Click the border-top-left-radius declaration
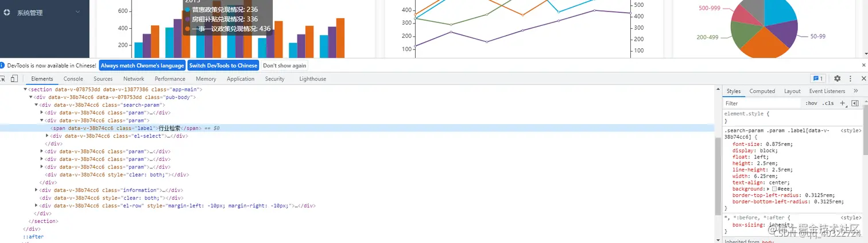Screen dimensions: 868x243 (x=784, y=195)
